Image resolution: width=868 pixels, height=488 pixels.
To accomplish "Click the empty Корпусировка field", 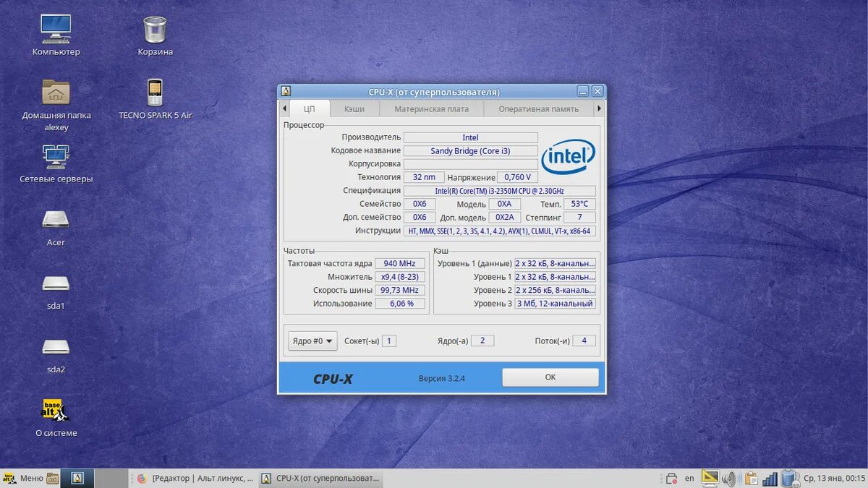I will [x=470, y=163].
